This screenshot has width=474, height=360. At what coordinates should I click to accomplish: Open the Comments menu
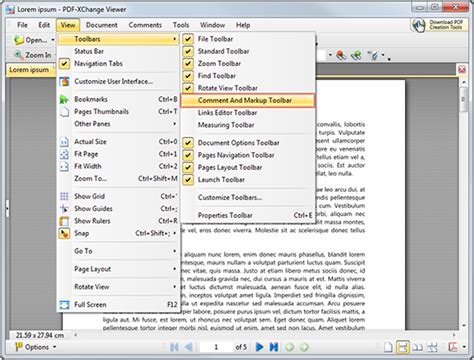pyautogui.click(x=145, y=25)
